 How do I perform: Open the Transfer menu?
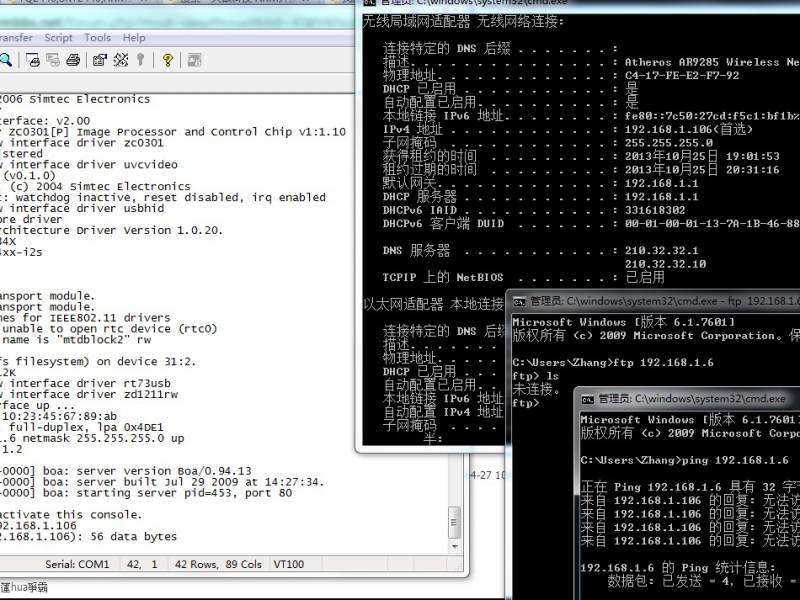point(15,38)
